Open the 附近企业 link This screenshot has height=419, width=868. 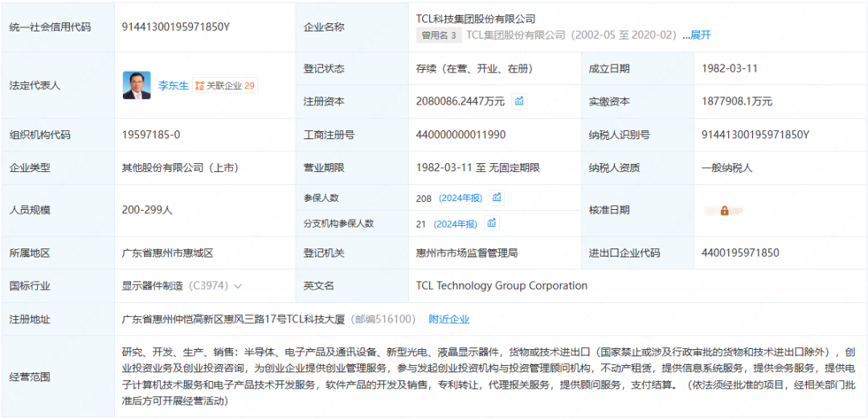pos(448,319)
